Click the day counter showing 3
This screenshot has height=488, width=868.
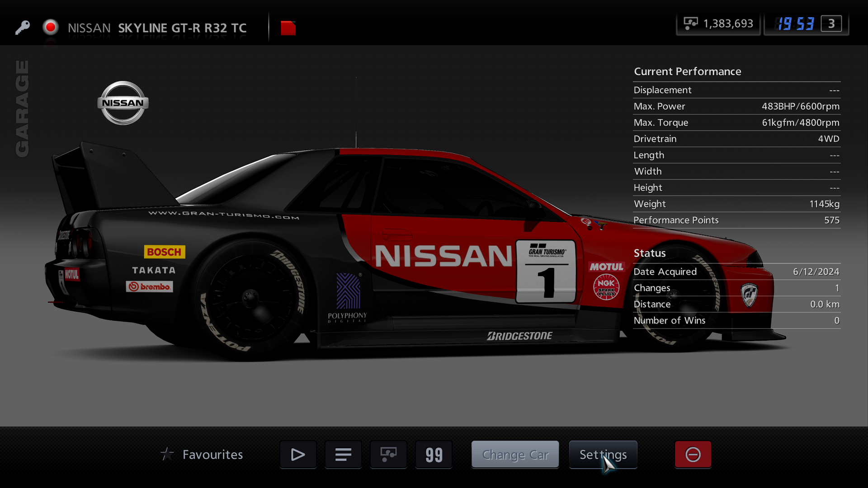click(x=831, y=24)
